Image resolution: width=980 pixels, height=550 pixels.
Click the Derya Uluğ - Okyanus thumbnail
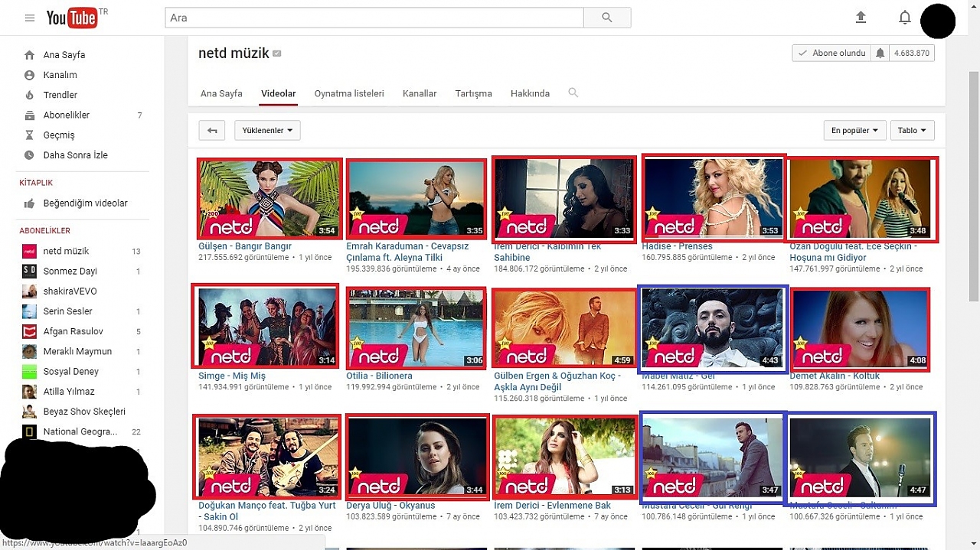click(x=417, y=457)
